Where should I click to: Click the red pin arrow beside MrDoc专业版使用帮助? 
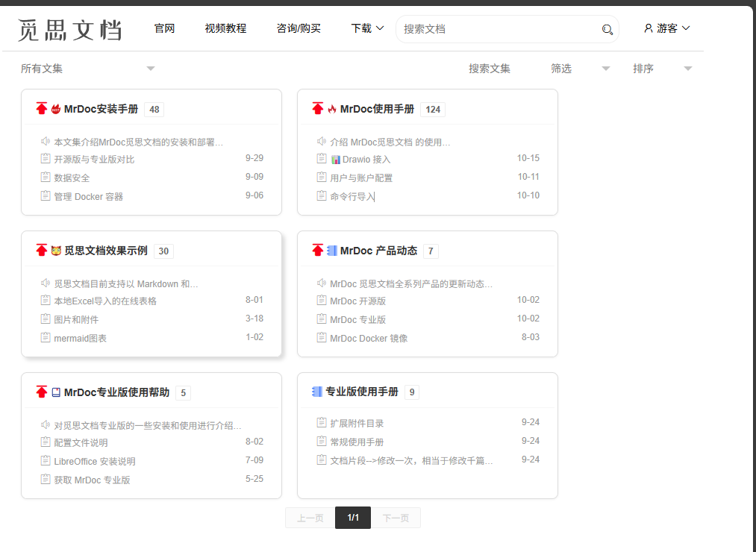click(42, 392)
